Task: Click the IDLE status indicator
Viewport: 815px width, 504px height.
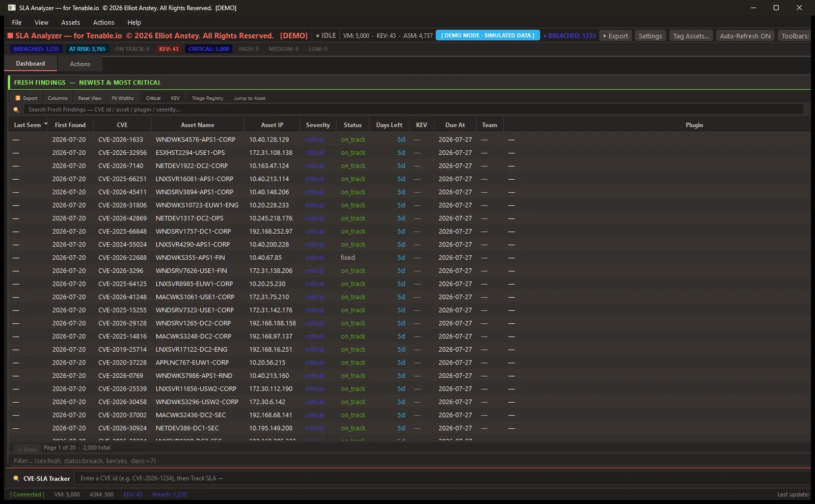Action: coord(326,36)
